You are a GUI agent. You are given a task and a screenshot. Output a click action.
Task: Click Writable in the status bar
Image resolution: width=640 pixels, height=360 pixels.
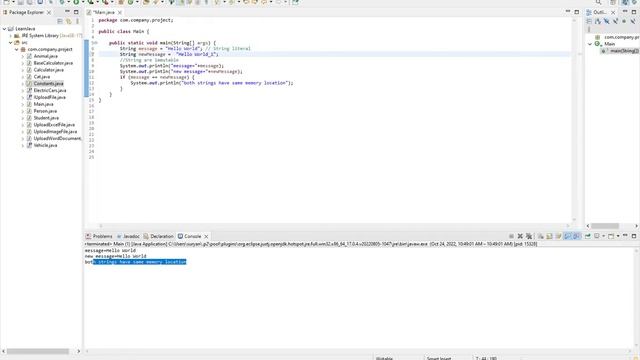(384, 358)
